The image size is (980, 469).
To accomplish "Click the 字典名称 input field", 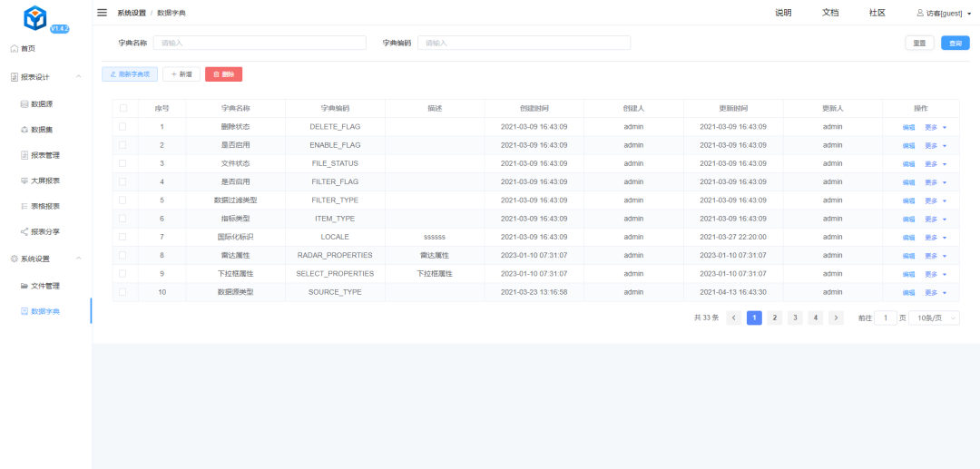I will 259,43.
